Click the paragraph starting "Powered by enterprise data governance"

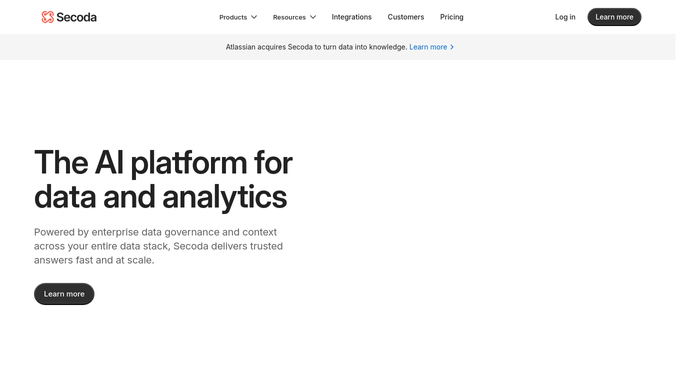pos(159,246)
